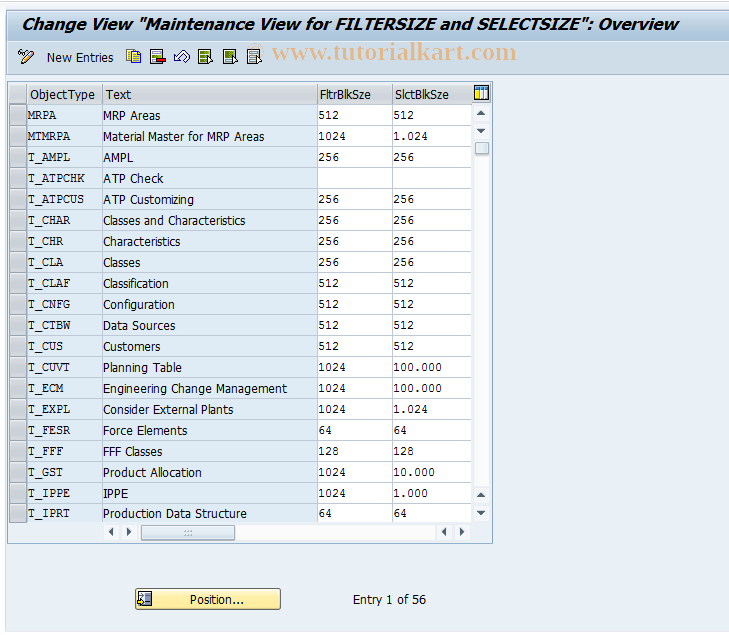Click the Deselect All toolbar icon
Screen dimensions: 729x635
click(x=254, y=57)
